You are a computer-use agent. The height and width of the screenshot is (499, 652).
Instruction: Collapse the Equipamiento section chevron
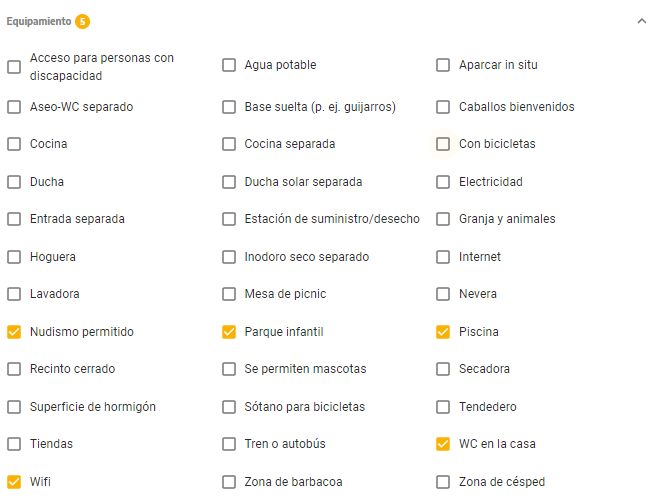coord(642,21)
